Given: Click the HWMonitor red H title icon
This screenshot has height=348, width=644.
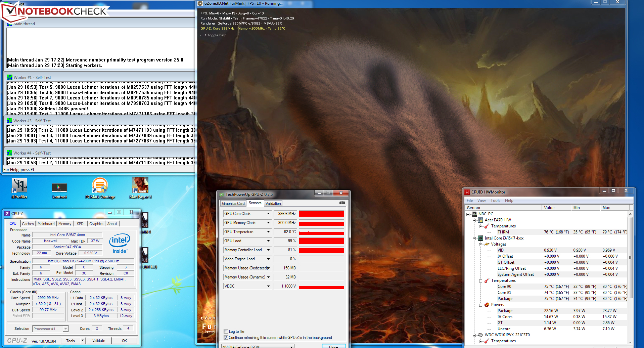Looking at the screenshot, I should [467, 192].
